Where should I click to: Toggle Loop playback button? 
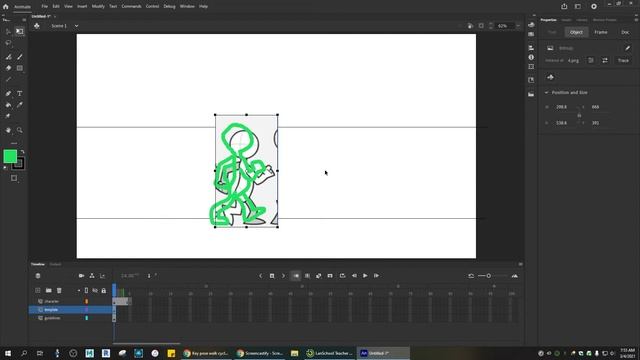click(342, 276)
